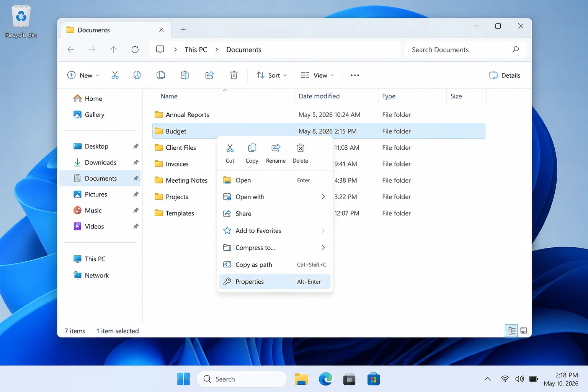Click the Share icon in the toolbar
Viewport: 588px width, 392px height.
209,75
